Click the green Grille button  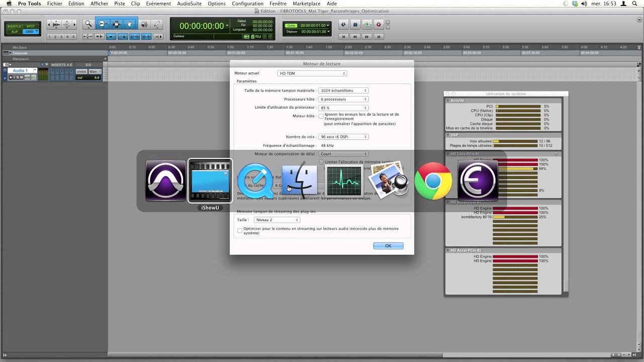tap(291, 25)
